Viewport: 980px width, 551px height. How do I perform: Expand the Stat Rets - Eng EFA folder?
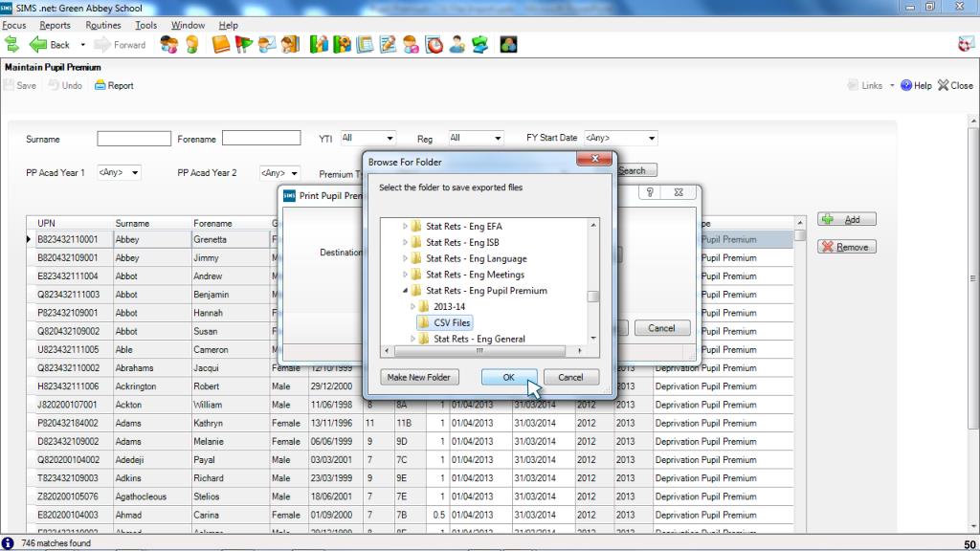click(x=405, y=227)
